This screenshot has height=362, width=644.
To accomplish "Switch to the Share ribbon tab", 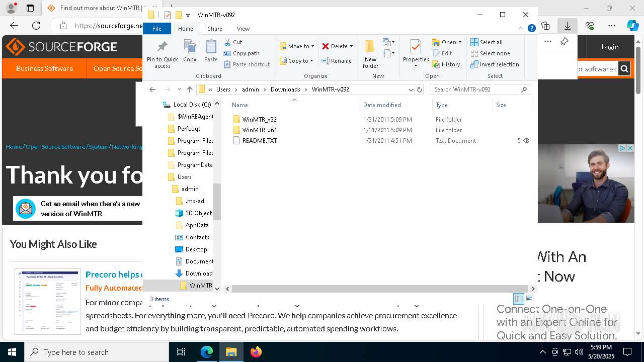I will pyautogui.click(x=215, y=29).
